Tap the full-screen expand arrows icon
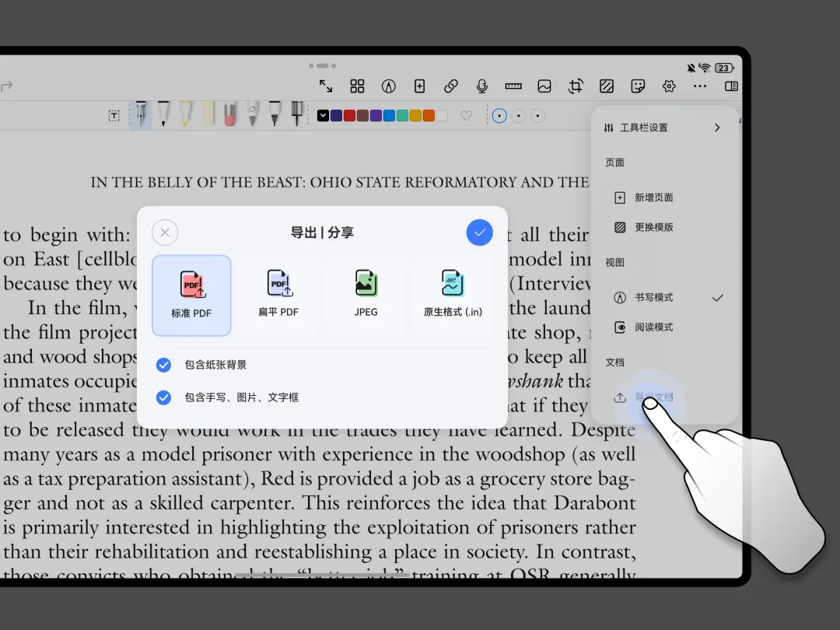The image size is (840, 630). tap(326, 86)
